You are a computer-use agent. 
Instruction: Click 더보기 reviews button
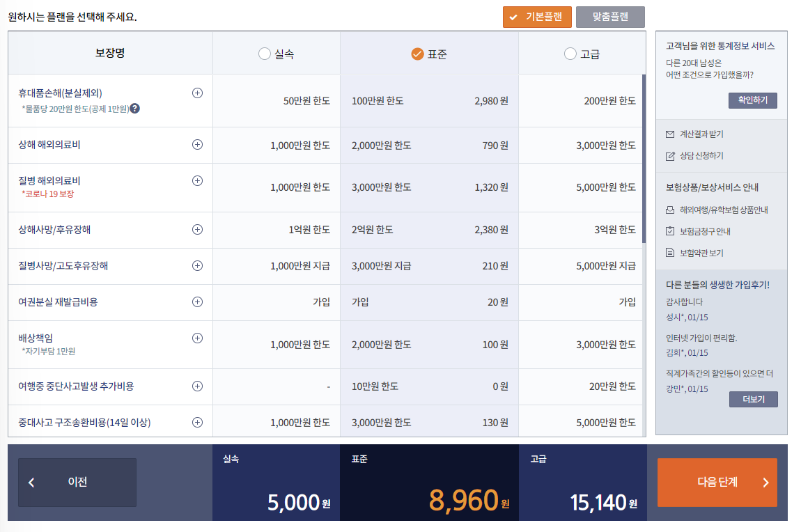(x=754, y=399)
